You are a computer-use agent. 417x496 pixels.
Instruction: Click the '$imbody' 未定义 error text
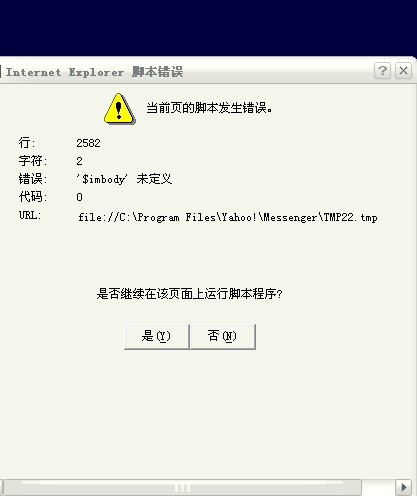[x=124, y=179]
